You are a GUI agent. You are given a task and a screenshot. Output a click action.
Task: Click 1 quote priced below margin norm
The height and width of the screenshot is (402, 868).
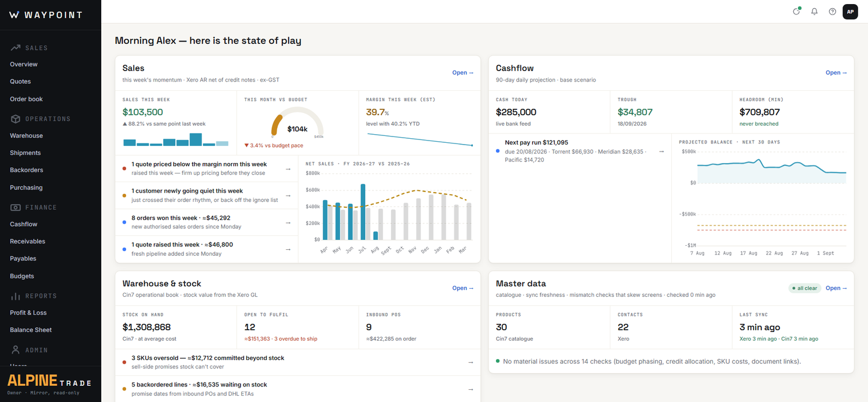[x=199, y=164]
